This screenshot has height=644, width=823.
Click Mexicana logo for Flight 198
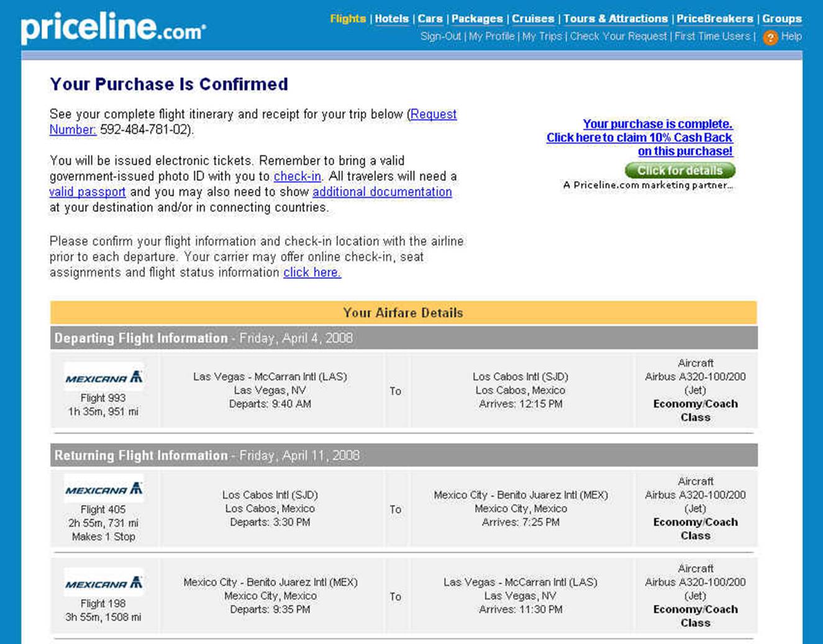click(104, 583)
